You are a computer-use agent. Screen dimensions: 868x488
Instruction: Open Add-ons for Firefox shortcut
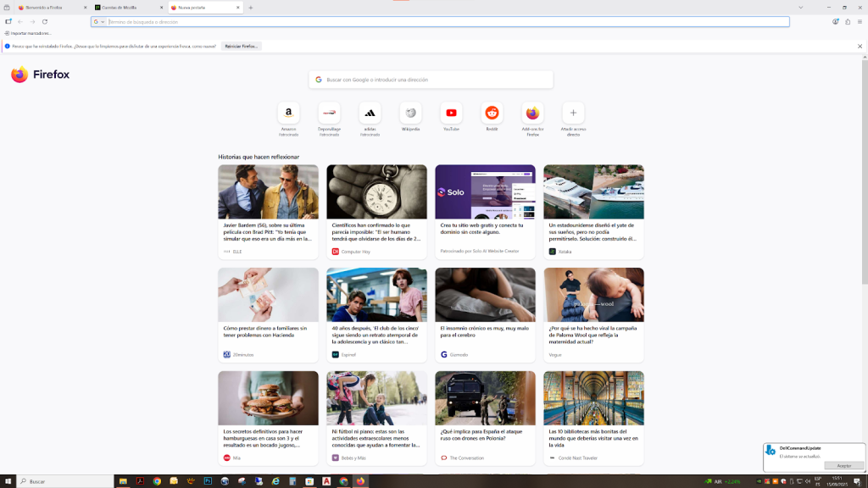point(532,113)
